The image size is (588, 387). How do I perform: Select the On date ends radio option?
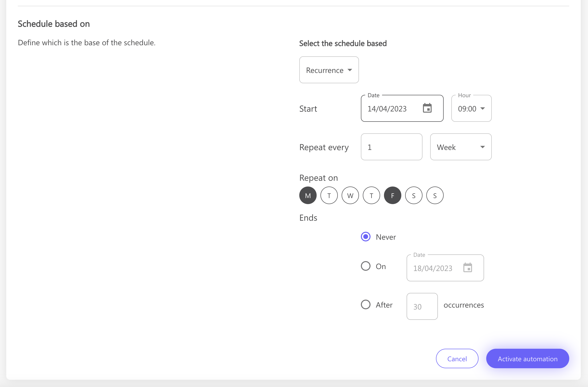[x=366, y=266]
